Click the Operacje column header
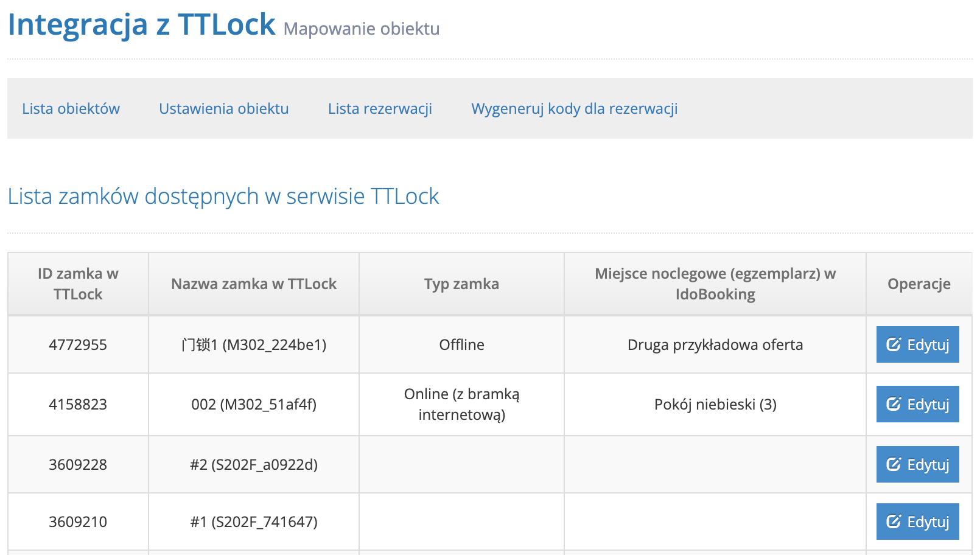This screenshot has height=555, width=980. click(x=919, y=284)
